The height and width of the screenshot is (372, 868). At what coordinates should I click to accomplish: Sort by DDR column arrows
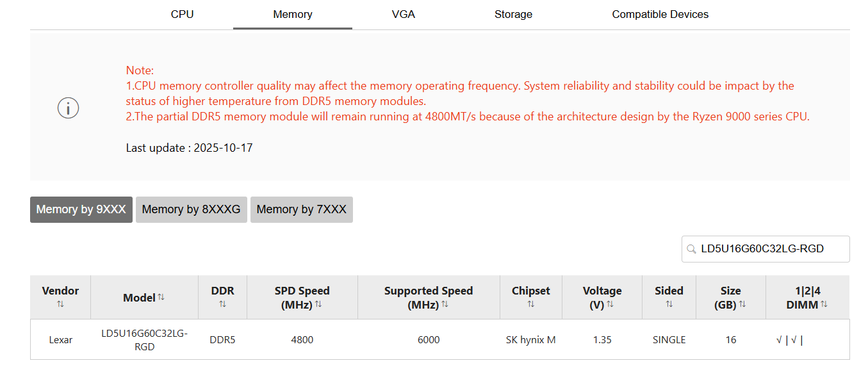pyautogui.click(x=222, y=304)
